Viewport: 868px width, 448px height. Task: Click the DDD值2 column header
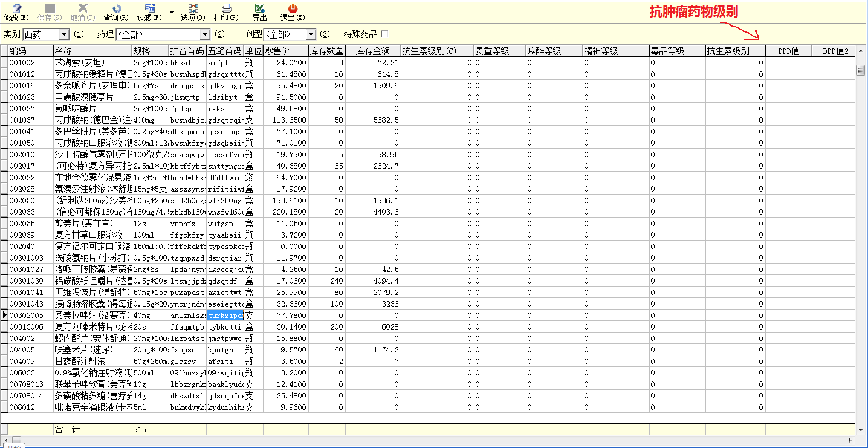tap(835, 51)
